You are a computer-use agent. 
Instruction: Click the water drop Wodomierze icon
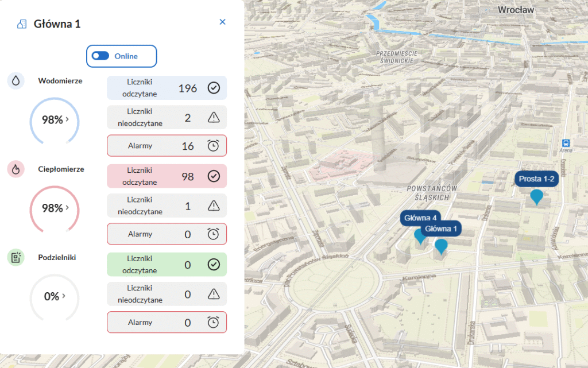pyautogui.click(x=16, y=81)
